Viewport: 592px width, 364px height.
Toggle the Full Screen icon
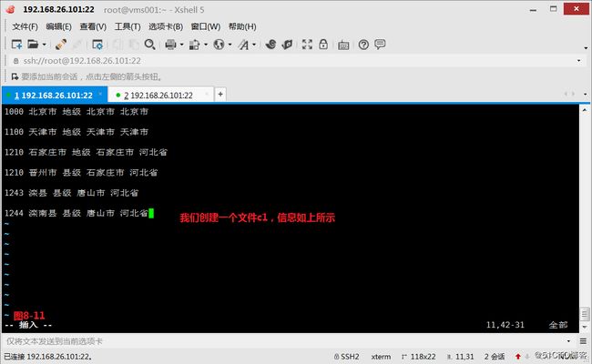(x=307, y=45)
